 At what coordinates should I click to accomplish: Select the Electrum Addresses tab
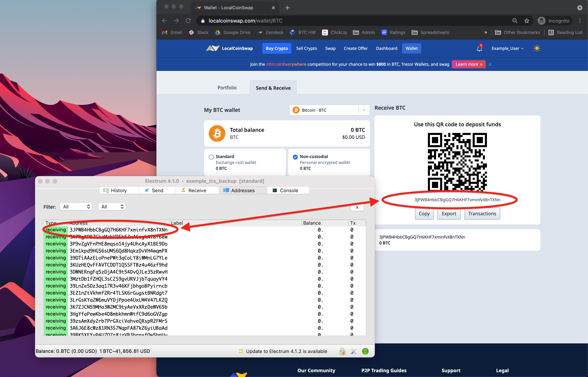243,191
